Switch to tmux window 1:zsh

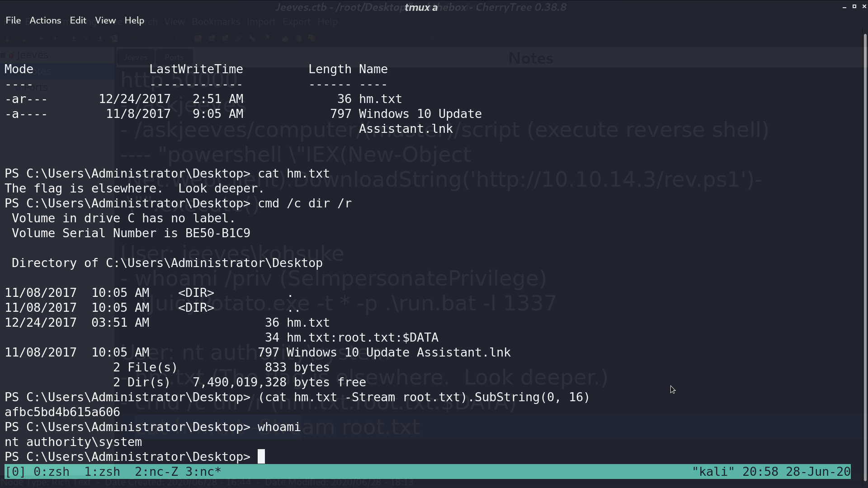pyautogui.click(x=102, y=472)
